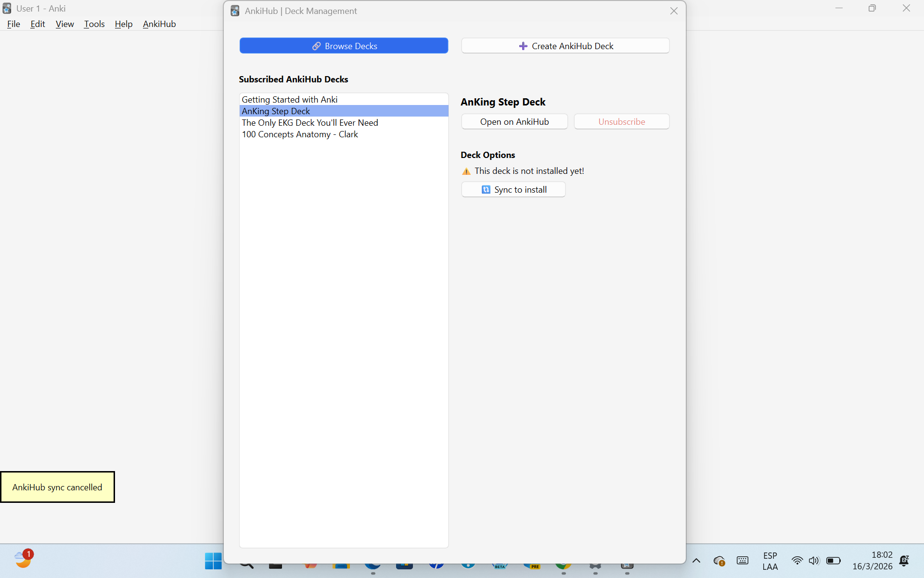Screen dimensions: 924x578
Task: Open the AnkiHub menu
Action: click(x=159, y=24)
